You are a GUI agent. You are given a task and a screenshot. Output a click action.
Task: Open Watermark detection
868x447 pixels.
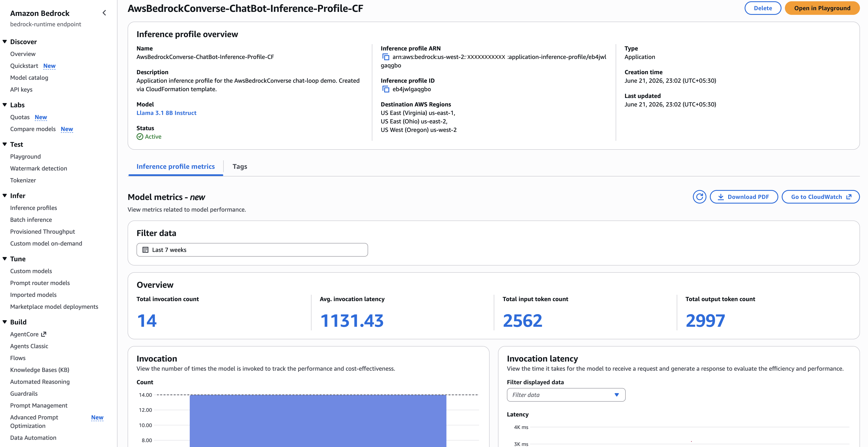pyautogui.click(x=39, y=168)
